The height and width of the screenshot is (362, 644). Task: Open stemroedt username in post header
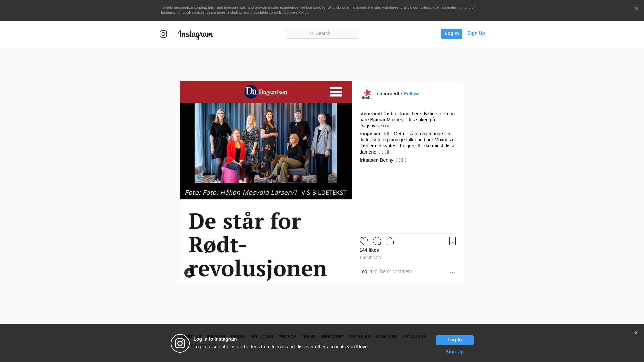[x=388, y=94]
